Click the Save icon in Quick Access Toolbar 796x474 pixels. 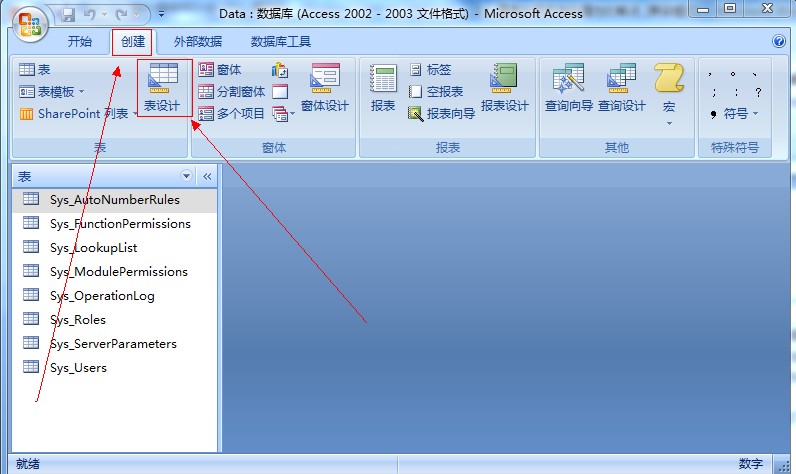pos(68,15)
